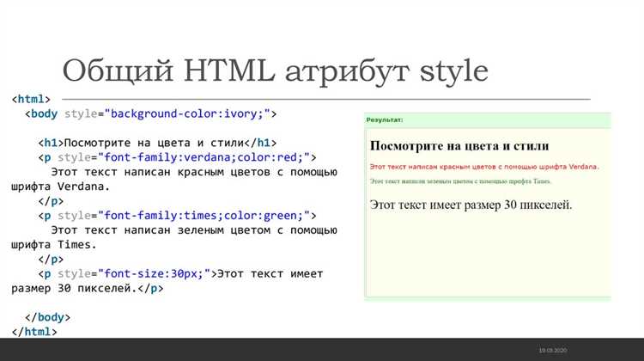Image resolution: width=644 pixels, height=361 pixels.
Task: Click the code line "Этот текст написан зеленым цветом с помощью"
Action: click(194, 229)
